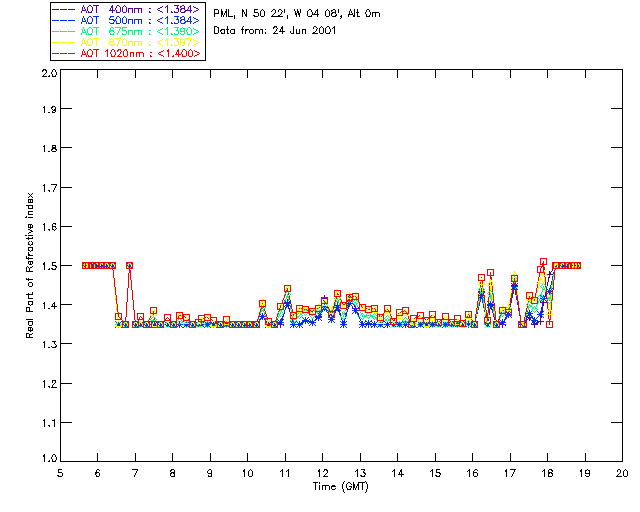Click the 'Data from: 24 Jun 2001' text
The width and height of the screenshot is (640, 512).
pyautogui.click(x=274, y=31)
